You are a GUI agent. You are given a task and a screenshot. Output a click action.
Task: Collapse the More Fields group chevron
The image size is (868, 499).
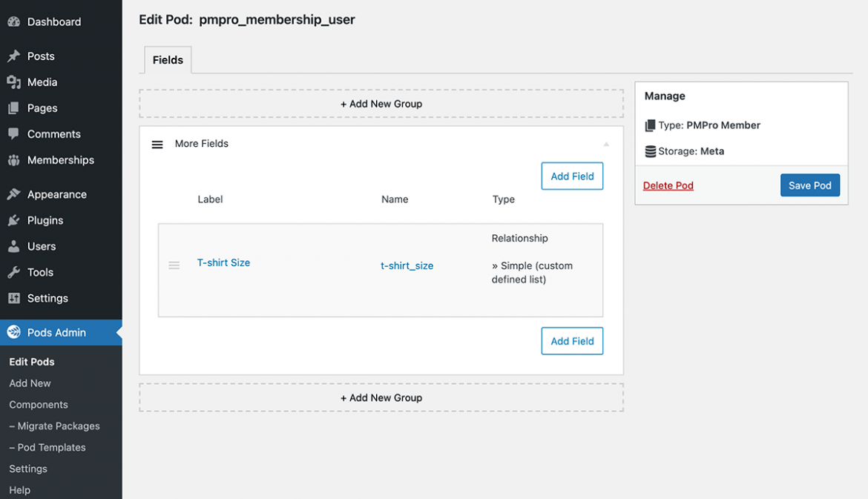click(606, 143)
